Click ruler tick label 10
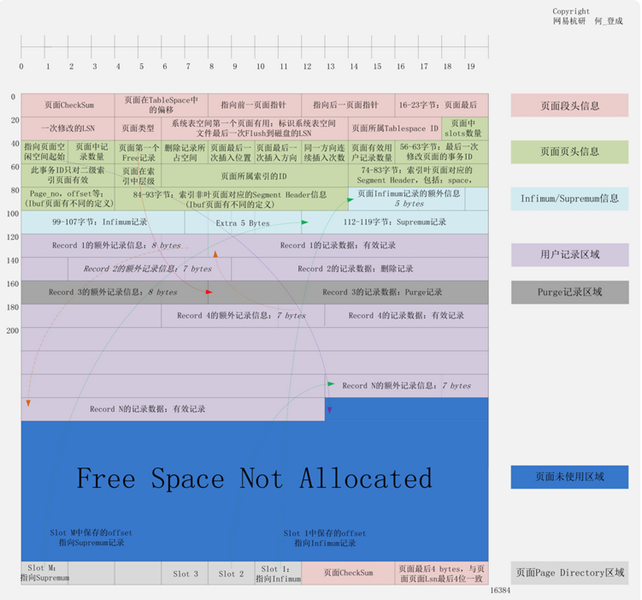The image size is (642, 600). tap(260, 66)
